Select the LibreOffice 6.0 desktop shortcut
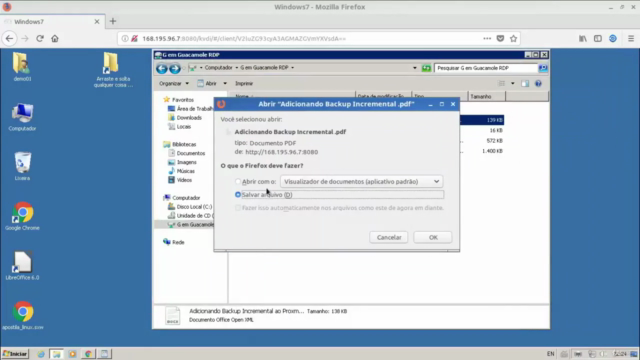Screen dimensions: 640x360 [x=22, y=266]
